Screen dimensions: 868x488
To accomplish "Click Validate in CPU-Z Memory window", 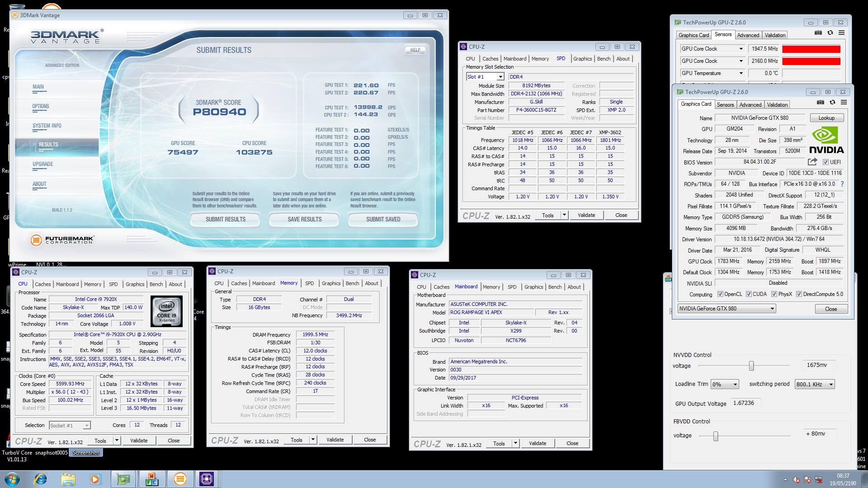I will [x=335, y=440].
